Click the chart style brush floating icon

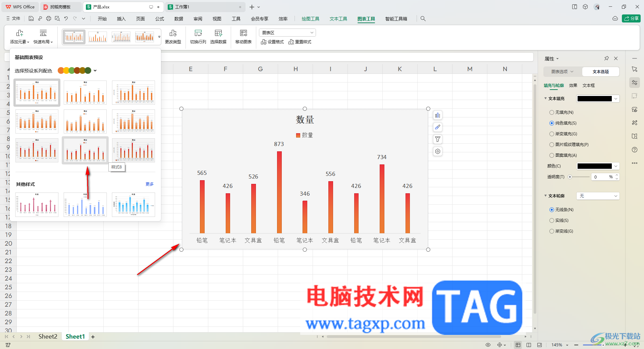click(x=438, y=127)
